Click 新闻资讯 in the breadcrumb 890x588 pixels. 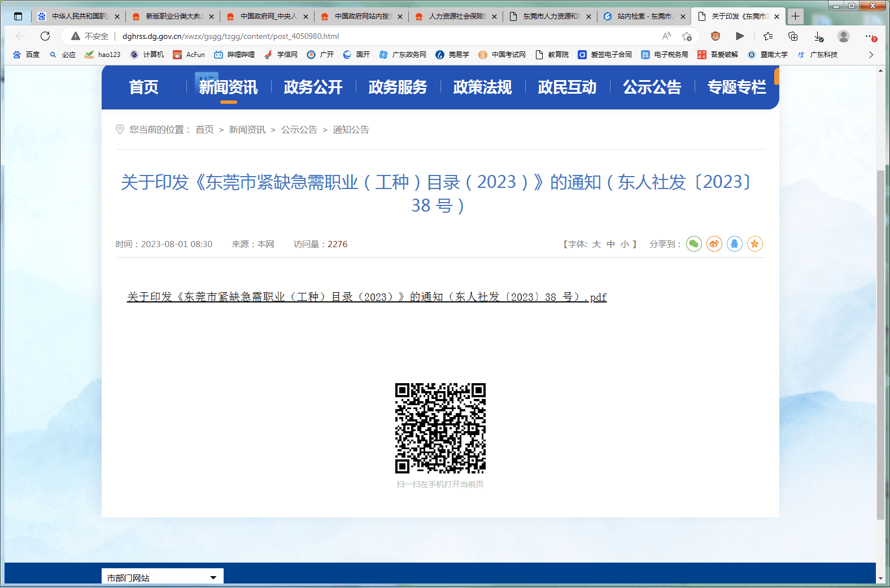(247, 130)
